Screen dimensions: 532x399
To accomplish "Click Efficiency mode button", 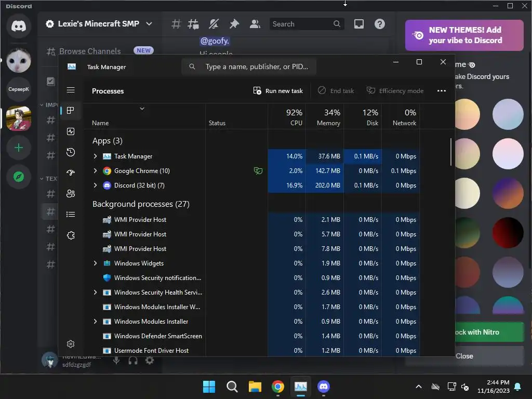I will pyautogui.click(x=395, y=90).
